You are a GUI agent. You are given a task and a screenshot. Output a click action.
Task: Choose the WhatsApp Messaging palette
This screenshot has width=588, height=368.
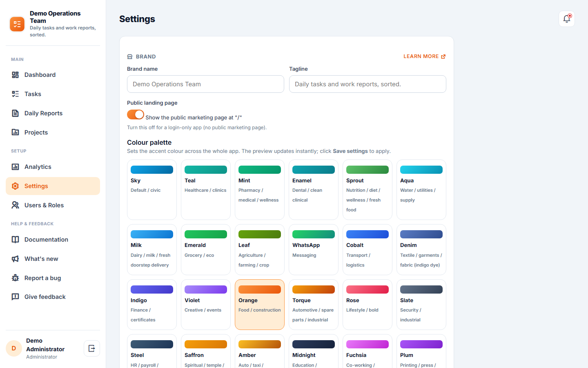(x=314, y=250)
